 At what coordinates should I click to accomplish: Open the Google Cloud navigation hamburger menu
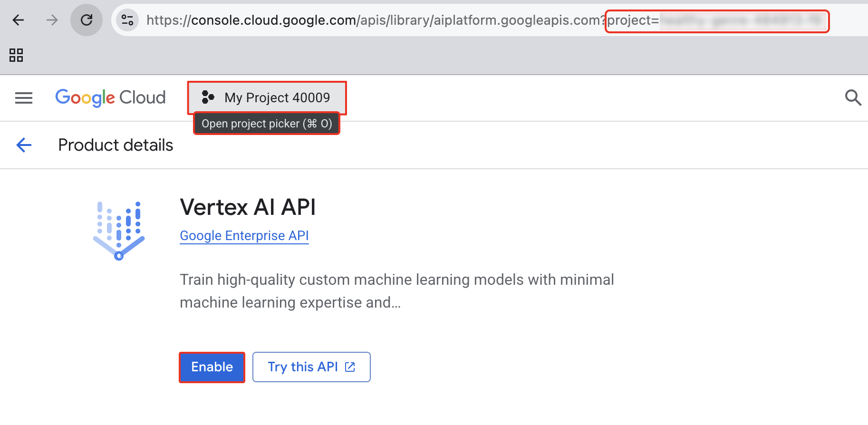point(24,98)
